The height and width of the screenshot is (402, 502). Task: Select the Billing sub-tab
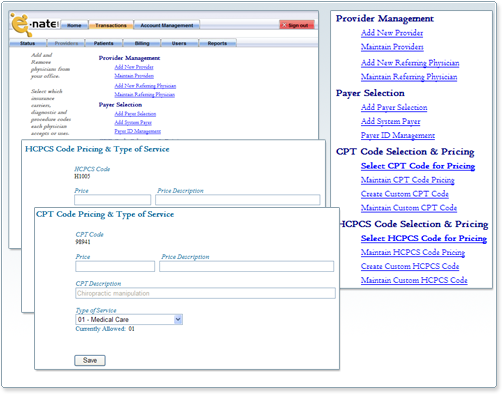click(142, 43)
